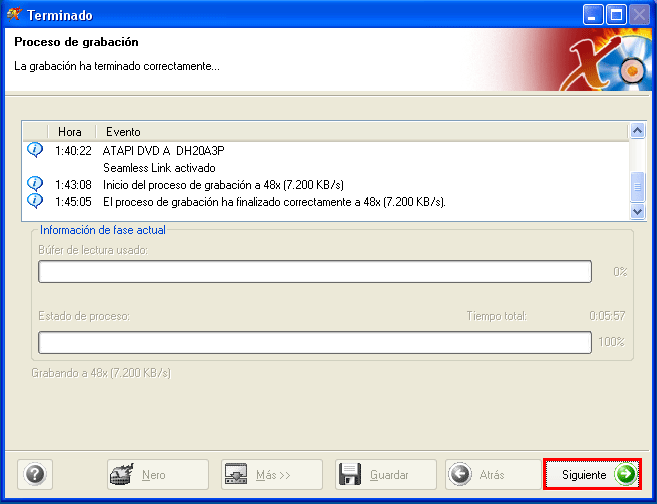Click the 'Tiempo total' value 0:05:57
Image resolution: width=657 pixels, height=504 pixels.
[607, 315]
